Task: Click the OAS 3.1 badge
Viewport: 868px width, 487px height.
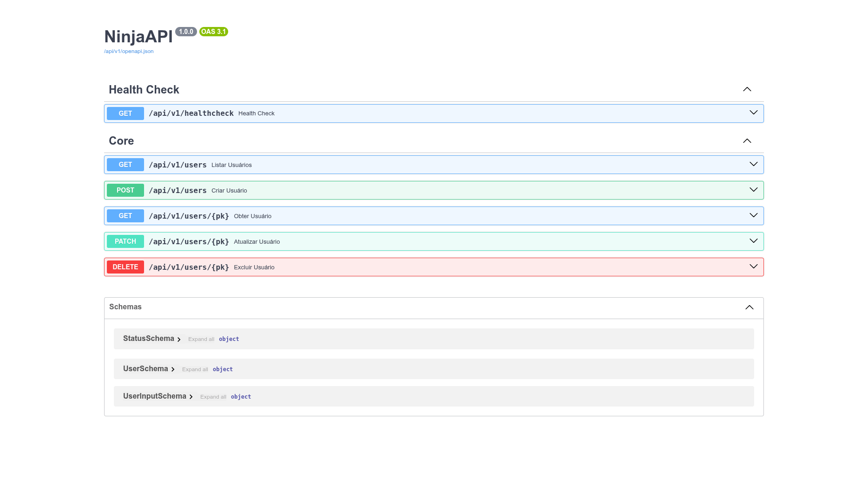Action: (214, 32)
